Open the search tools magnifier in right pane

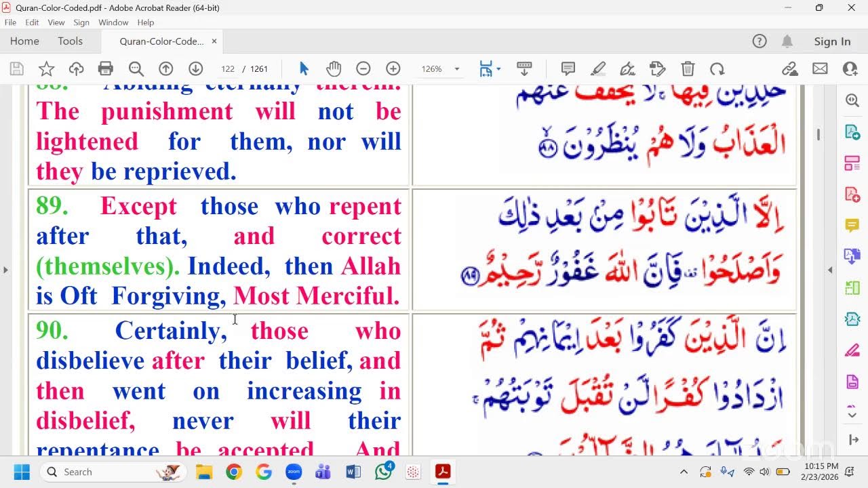852,100
